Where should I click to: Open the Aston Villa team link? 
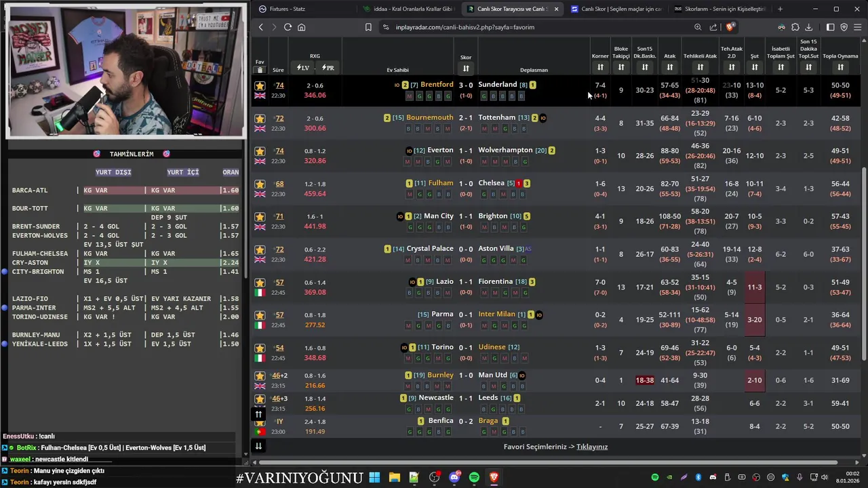click(x=496, y=249)
